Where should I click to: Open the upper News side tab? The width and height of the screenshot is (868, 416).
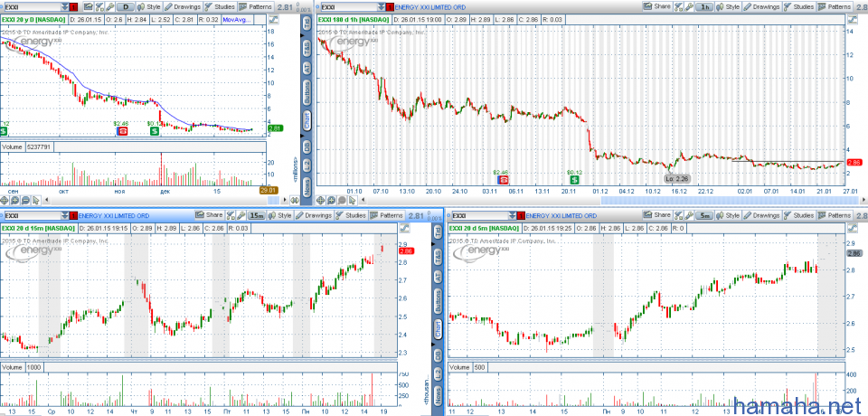coord(307,186)
